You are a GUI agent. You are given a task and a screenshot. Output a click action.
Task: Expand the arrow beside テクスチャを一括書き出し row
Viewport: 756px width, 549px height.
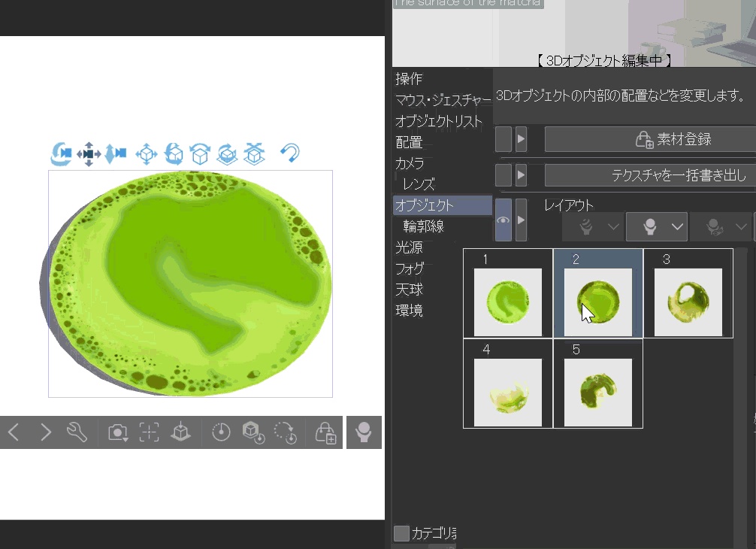click(521, 174)
